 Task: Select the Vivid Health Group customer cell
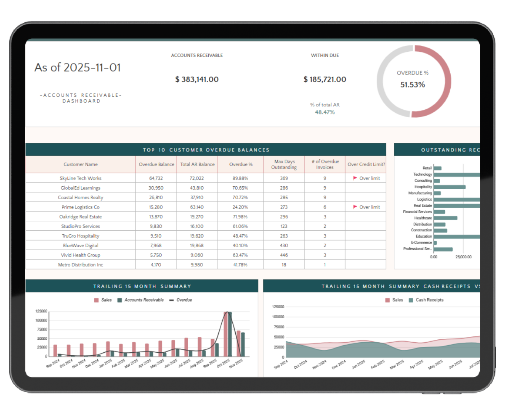click(80, 255)
